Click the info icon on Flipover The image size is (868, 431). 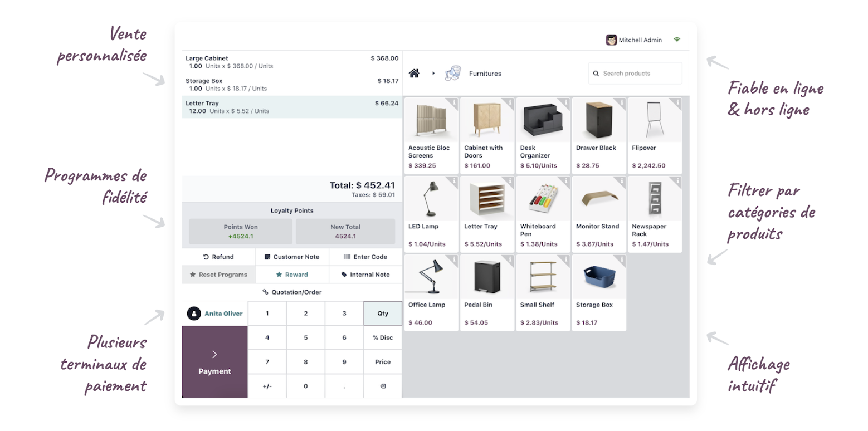coord(677,102)
